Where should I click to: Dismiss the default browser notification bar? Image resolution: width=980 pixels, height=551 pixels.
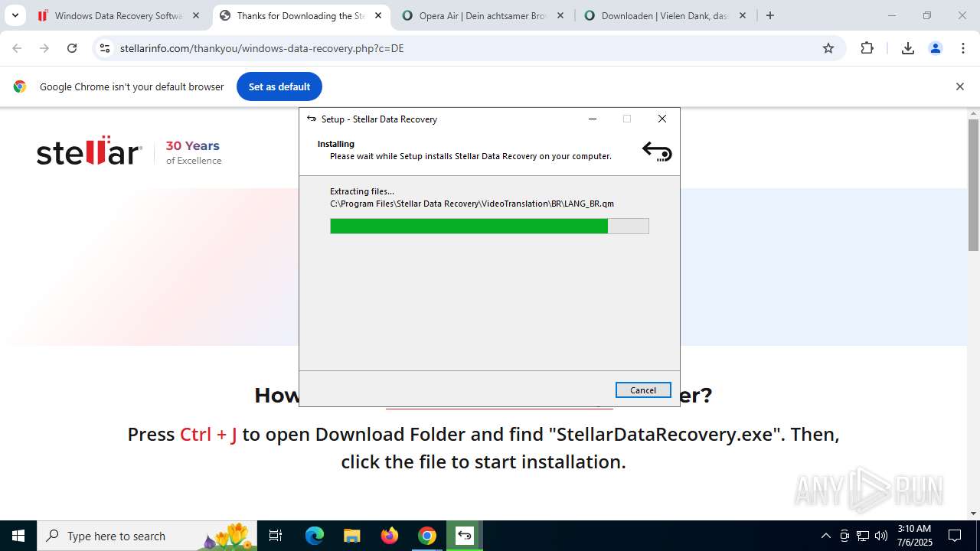click(x=959, y=86)
